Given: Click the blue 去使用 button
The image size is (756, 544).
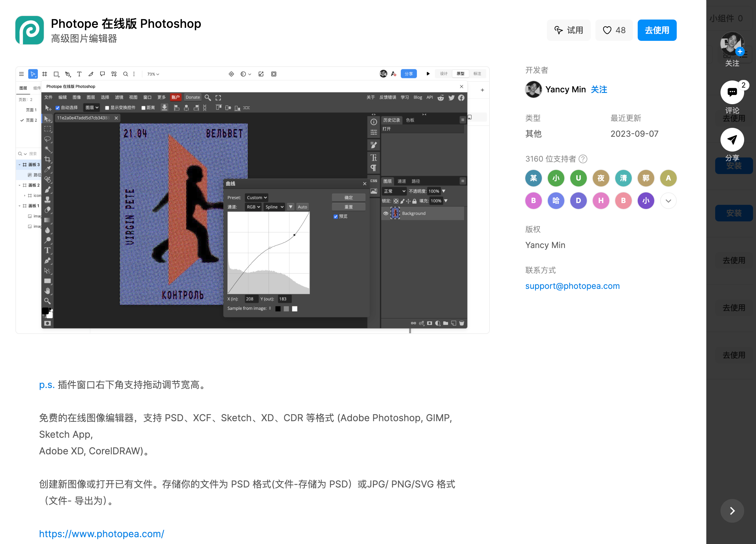Looking at the screenshot, I should (x=657, y=30).
